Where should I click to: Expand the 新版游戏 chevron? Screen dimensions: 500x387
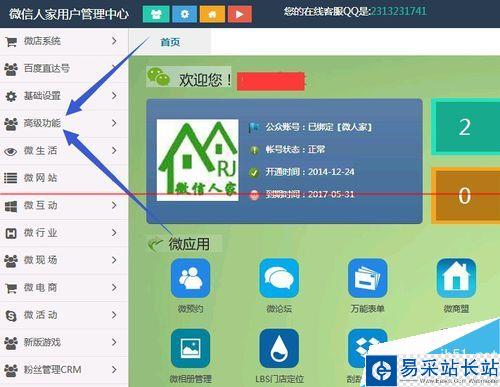pos(114,342)
